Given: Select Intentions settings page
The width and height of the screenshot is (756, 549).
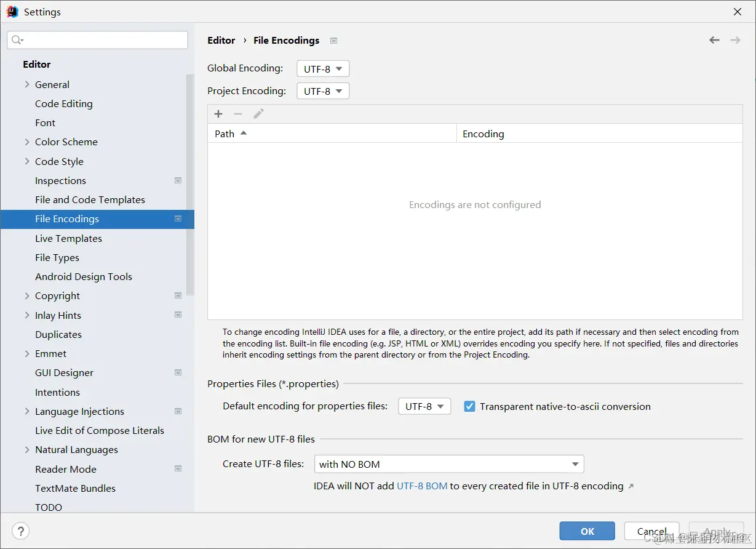Looking at the screenshot, I should tap(57, 392).
